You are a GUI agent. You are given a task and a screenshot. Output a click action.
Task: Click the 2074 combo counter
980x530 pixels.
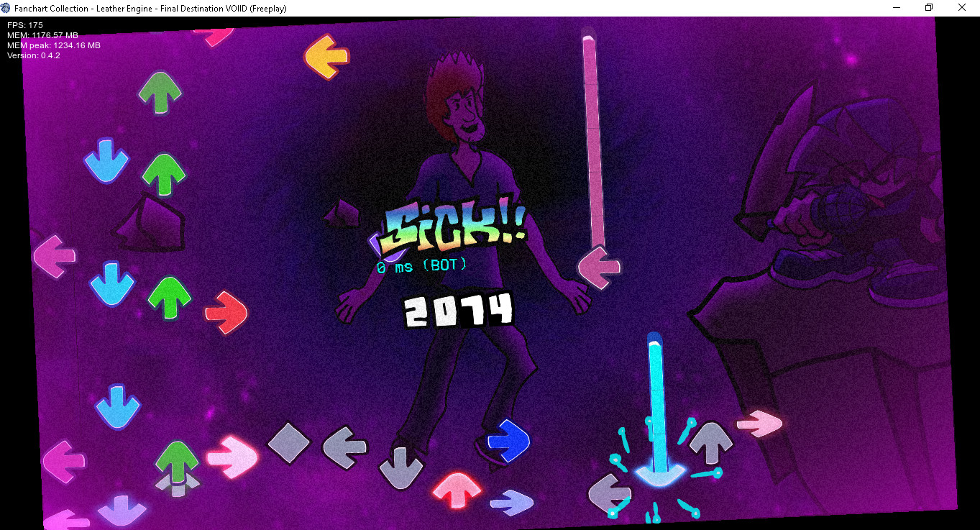click(459, 310)
